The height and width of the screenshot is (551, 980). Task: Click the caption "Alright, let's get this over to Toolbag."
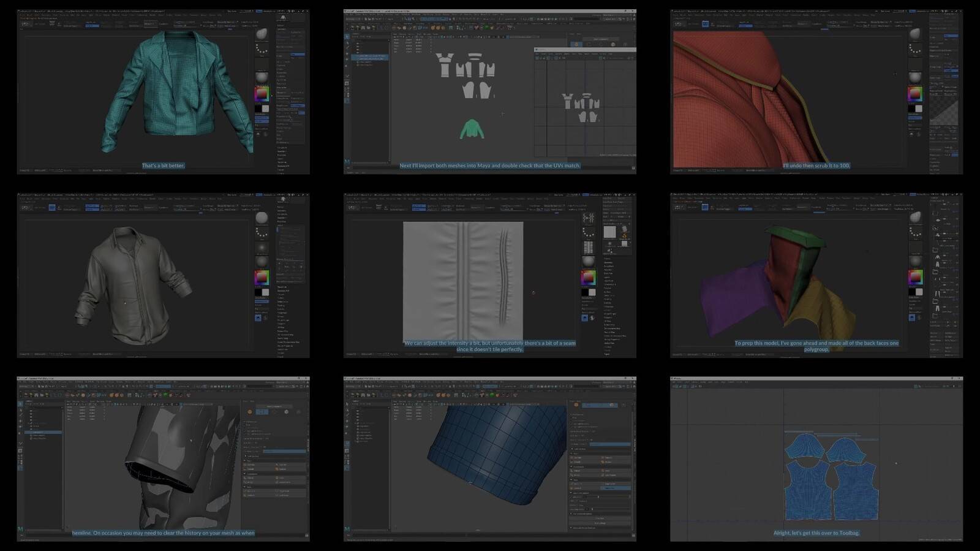tap(816, 533)
